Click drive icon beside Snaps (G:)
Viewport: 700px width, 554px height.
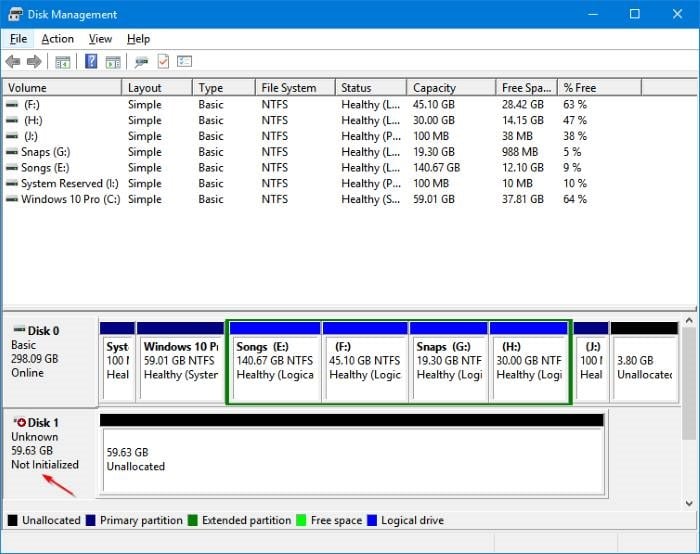(12, 152)
